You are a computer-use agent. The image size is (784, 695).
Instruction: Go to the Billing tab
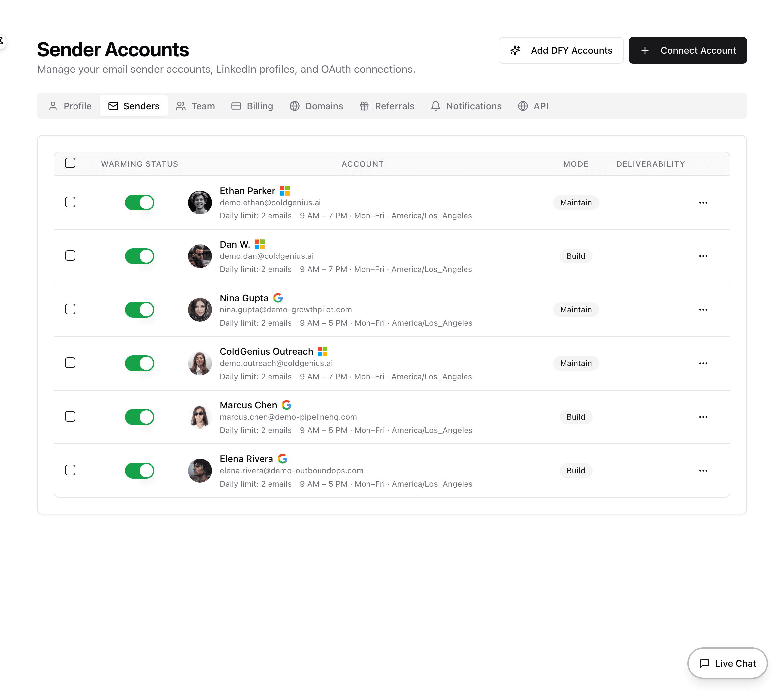click(252, 106)
